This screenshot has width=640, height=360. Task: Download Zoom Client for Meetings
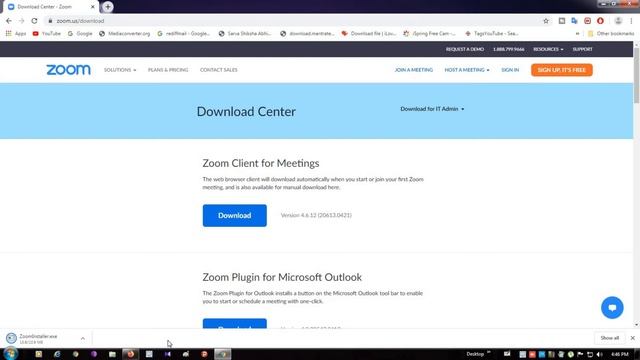coord(235,216)
